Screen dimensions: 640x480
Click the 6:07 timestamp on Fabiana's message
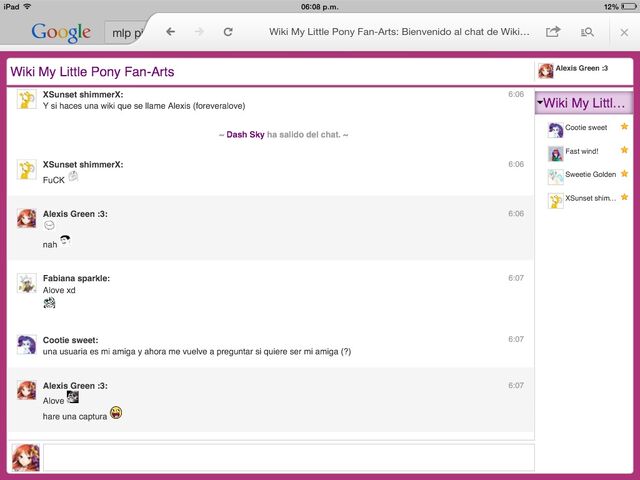516,278
